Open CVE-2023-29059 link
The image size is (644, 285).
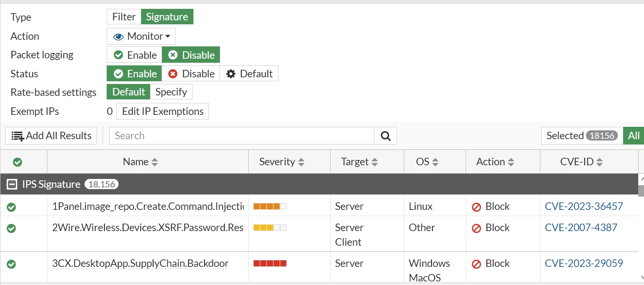[584, 263]
